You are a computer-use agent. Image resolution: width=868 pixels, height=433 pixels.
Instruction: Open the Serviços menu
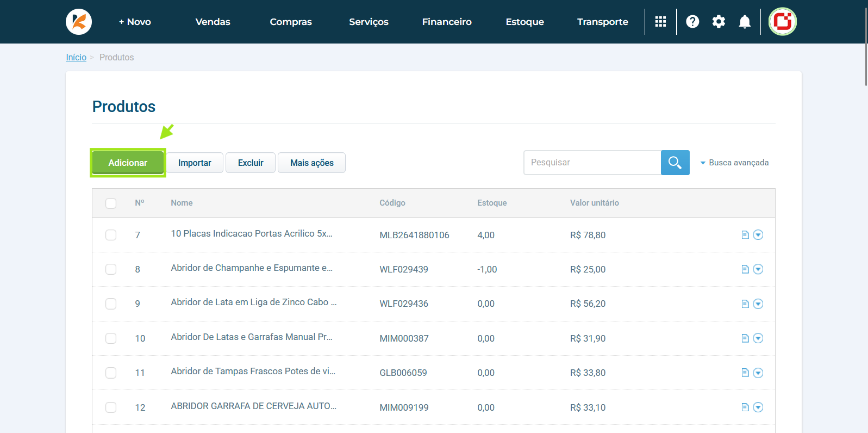(x=369, y=22)
